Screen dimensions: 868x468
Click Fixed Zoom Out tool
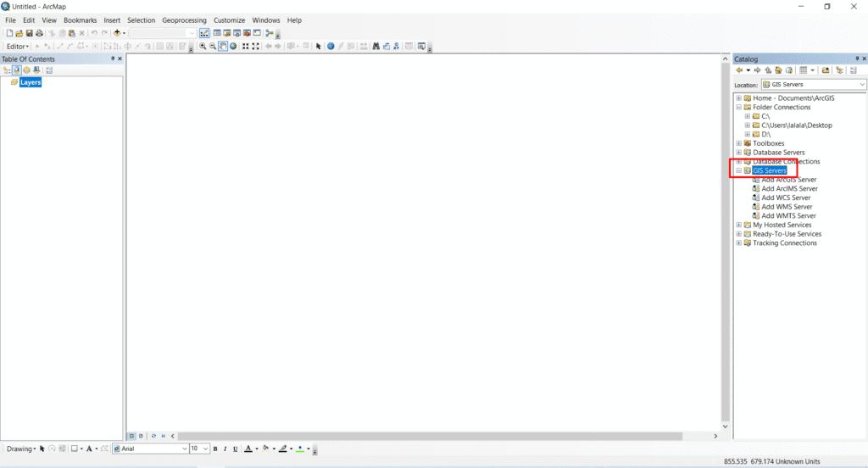255,47
